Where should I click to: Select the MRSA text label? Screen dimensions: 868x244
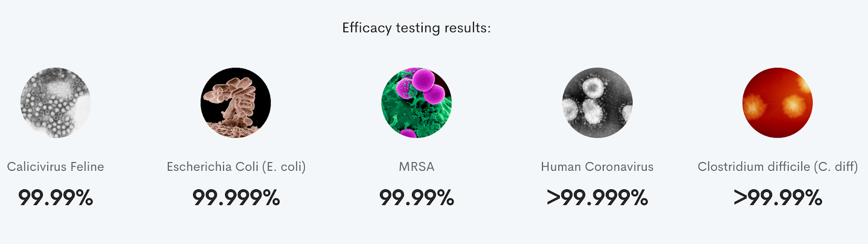pyautogui.click(x=417, y=166)
